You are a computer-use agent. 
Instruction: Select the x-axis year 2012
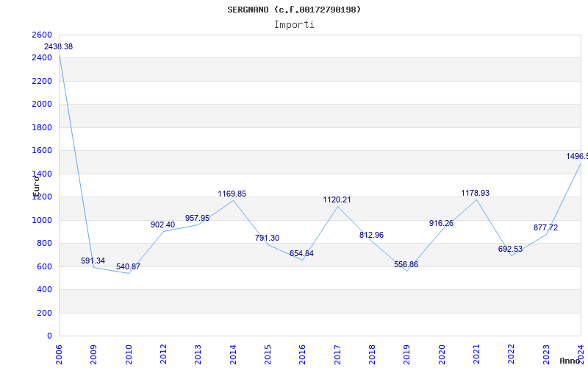point(163,354)
